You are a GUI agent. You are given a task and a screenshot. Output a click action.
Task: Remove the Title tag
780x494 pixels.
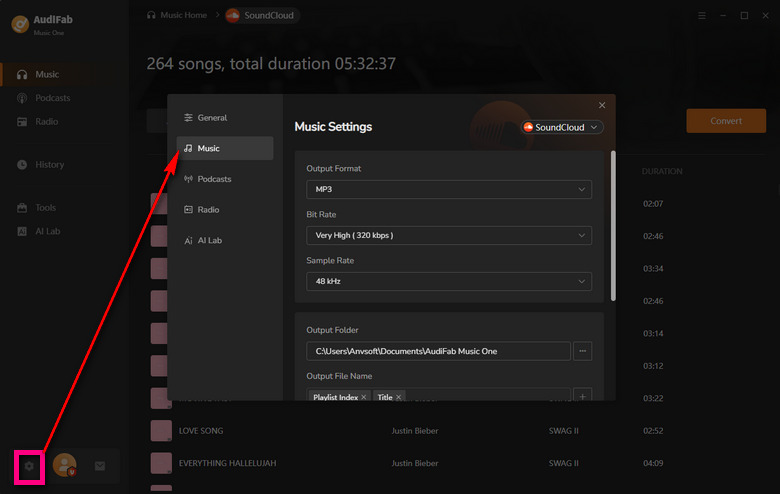coord(398,397)
